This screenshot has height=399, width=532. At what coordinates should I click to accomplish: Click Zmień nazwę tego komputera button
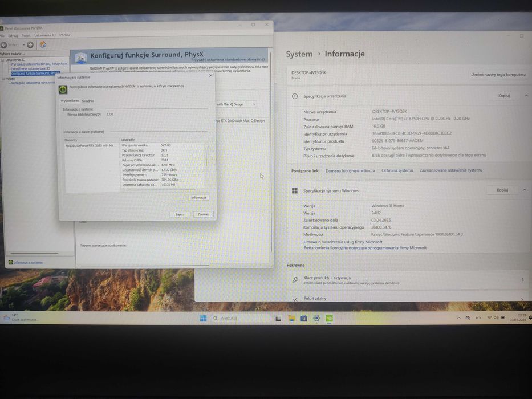498,74
